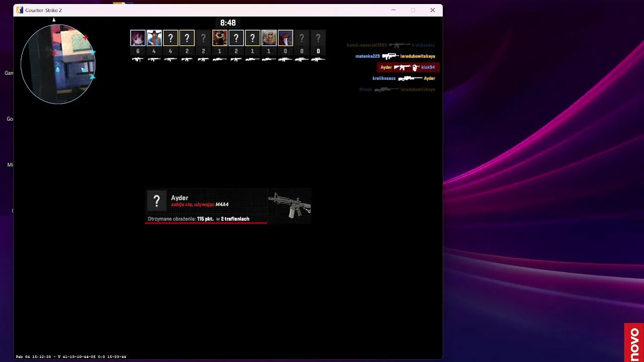The height and width of the screenshot is (362, 644).
Task: Click the M4A4 weapon name text
Action: pos(222,205)
